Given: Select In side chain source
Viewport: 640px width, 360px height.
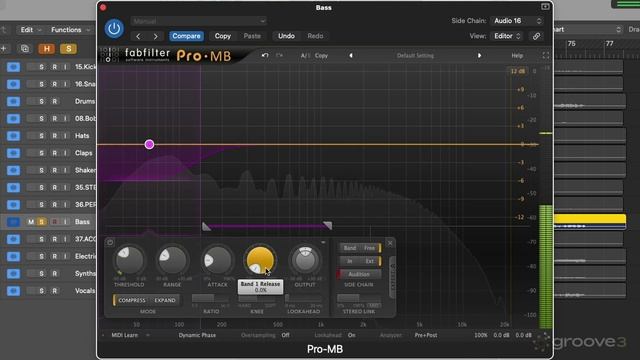Looking at the screenshot, I should click(x=350, y=261).
